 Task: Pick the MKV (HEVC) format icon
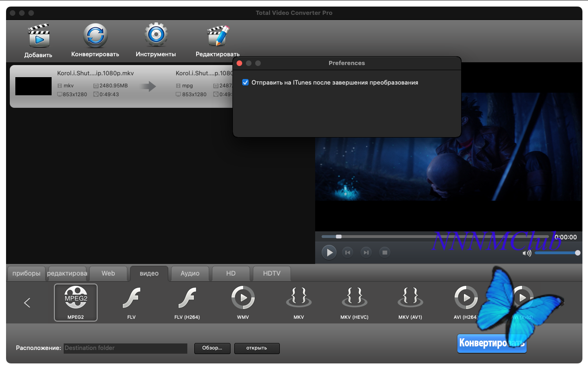click(x=354, y=298)
